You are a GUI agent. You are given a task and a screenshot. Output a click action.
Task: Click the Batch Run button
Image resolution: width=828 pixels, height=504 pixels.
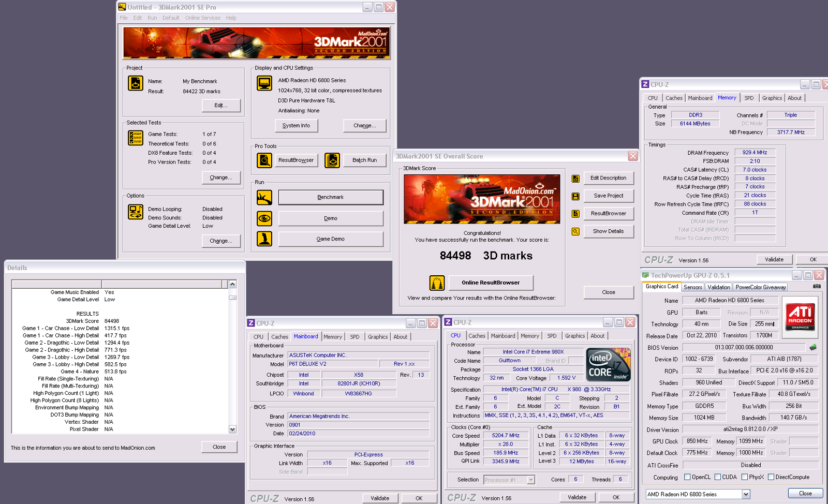pyautogui.click(x=364, y=160)
